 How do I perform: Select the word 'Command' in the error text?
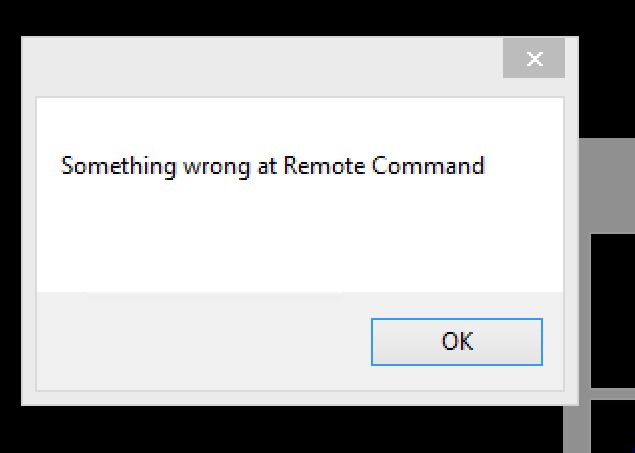pos(428,166)
